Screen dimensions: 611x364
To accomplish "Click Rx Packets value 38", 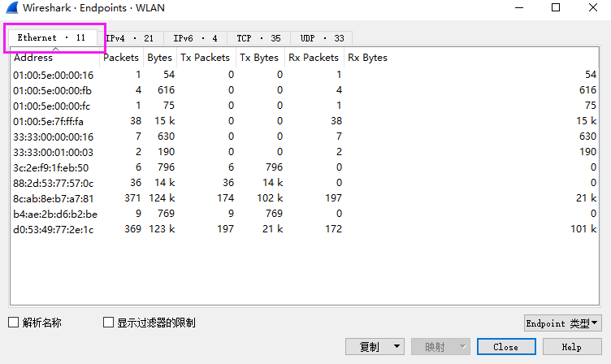I will [x=336, y=121].
